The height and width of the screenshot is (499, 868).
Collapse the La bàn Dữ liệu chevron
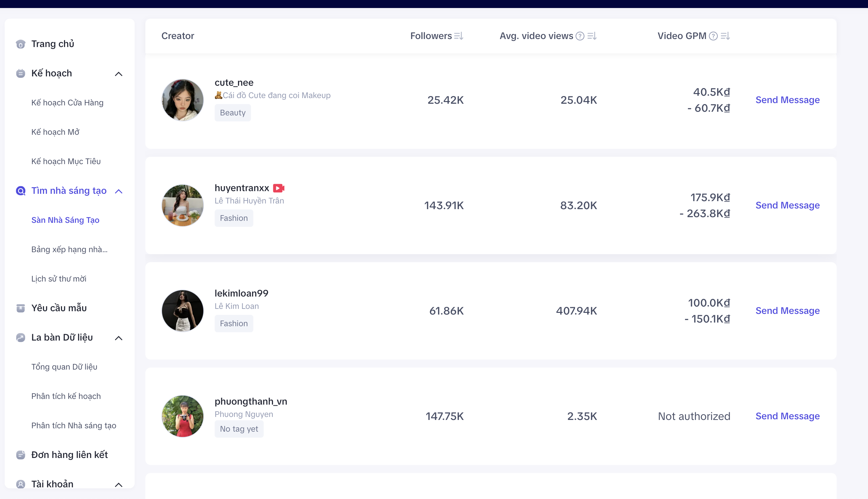pyautogui.click(x=118, y=338)
